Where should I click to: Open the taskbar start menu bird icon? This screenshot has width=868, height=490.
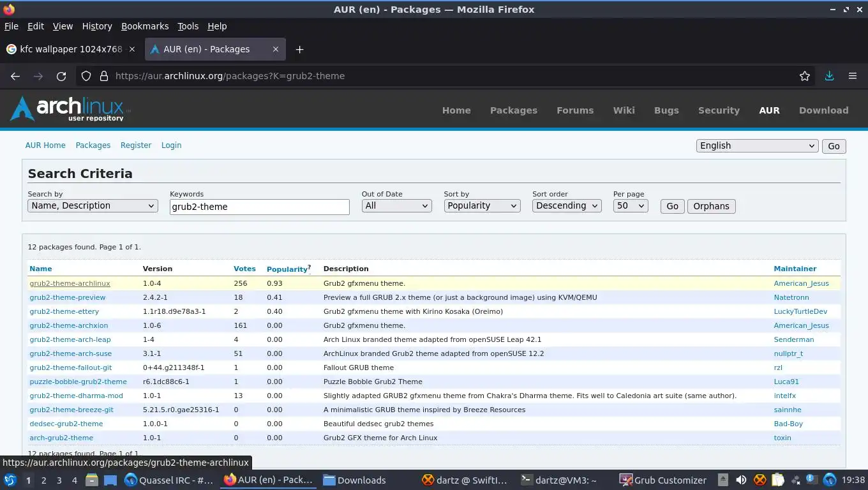coord(10,480)
